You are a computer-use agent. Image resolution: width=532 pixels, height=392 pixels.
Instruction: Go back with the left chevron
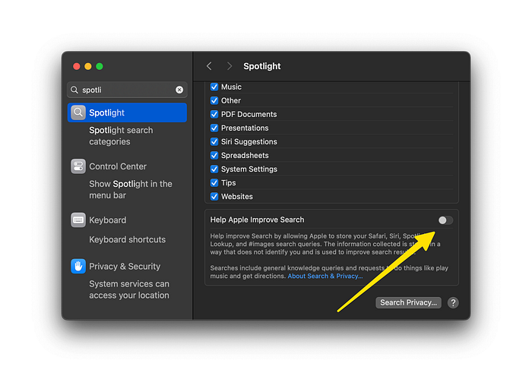click(209, 66)
